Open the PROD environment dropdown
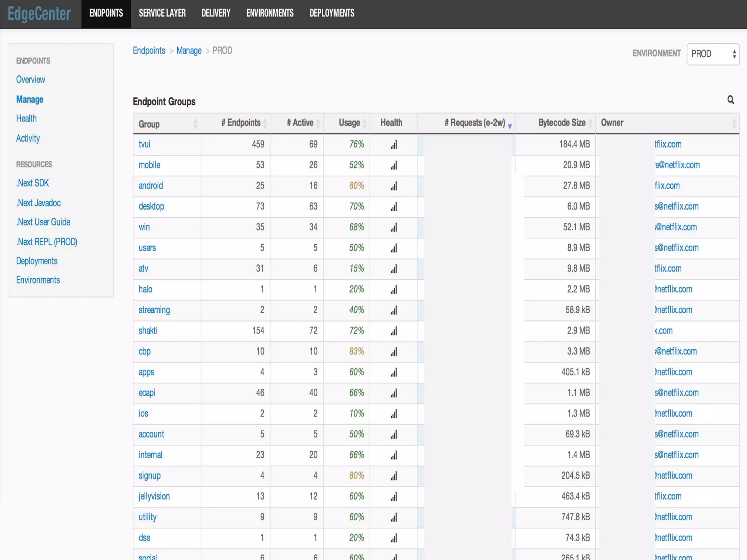 coord(713,54)
